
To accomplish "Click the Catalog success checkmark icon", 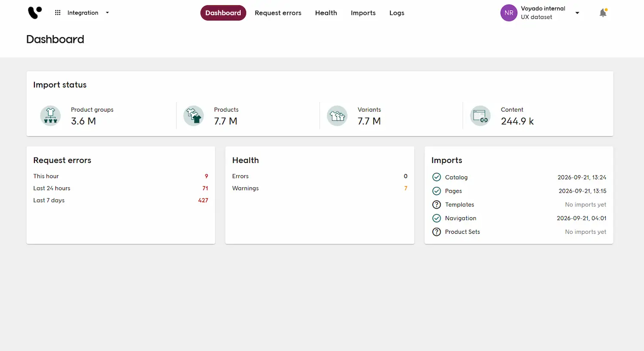I will (437, 177).
